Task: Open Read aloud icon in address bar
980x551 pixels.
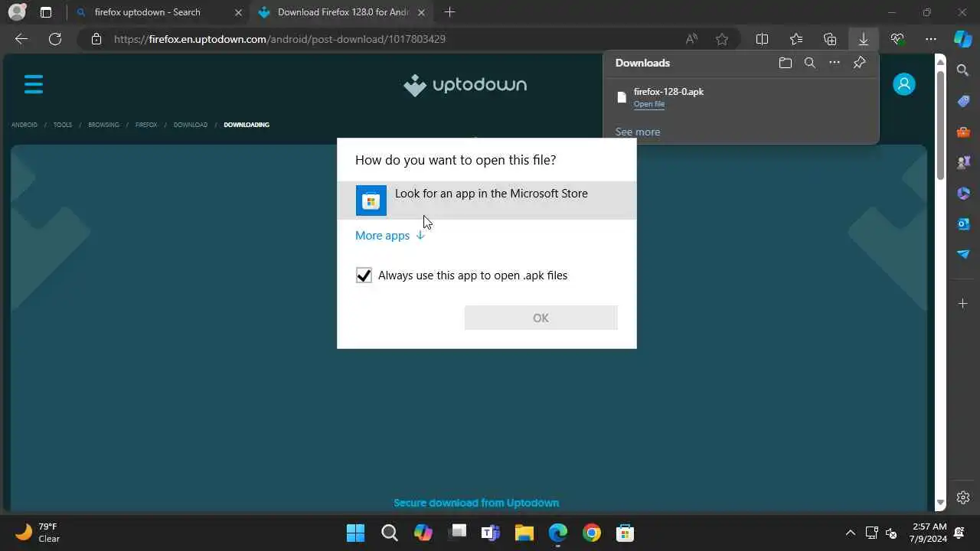Action: (691, 39)
